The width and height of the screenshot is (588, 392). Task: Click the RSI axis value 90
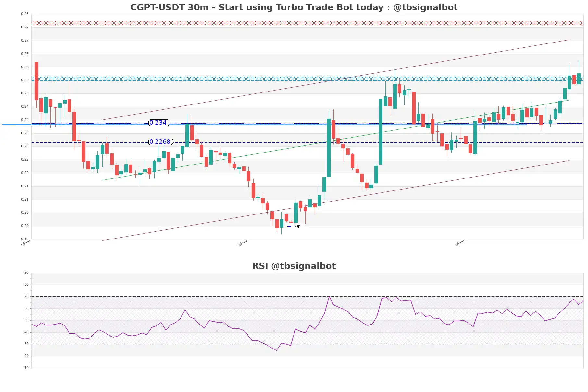(26, 273)
